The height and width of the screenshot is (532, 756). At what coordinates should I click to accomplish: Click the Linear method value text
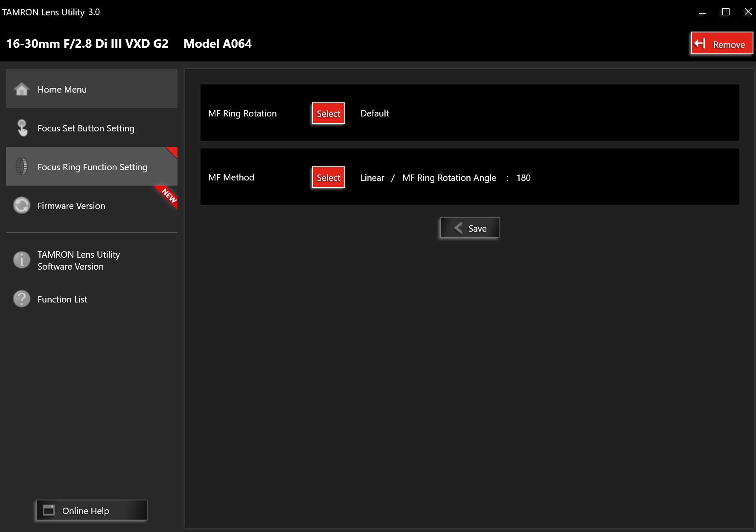tap(372, 177)
